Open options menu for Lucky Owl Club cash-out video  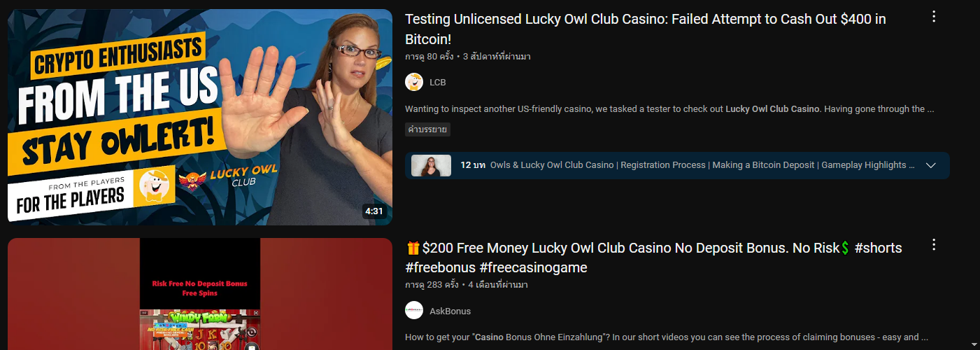pos(933,17)
